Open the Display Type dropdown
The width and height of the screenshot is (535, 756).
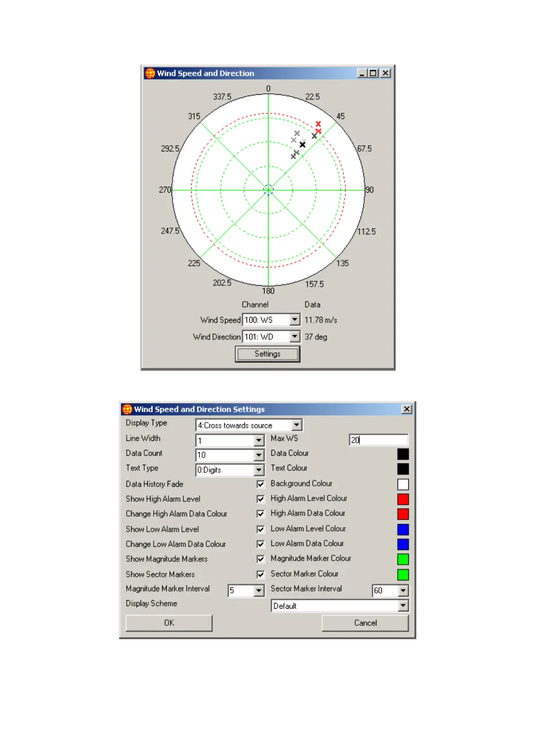pos(296,425)
